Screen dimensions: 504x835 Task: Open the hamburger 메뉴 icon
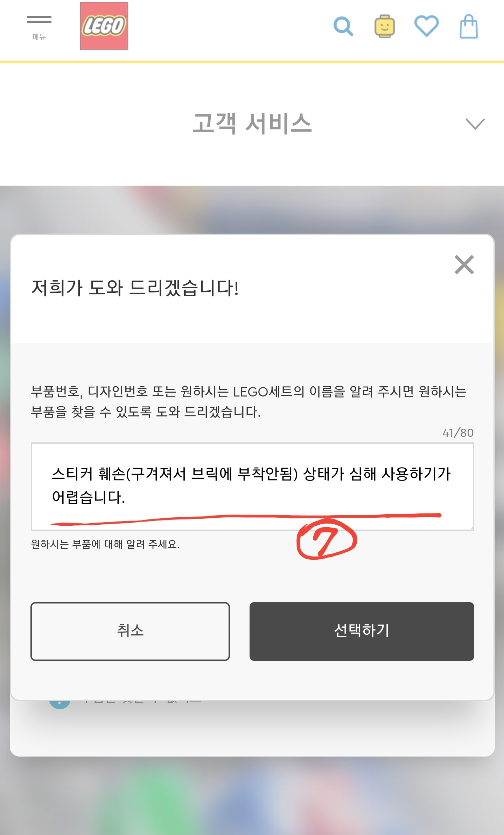[x=39, y=20]
